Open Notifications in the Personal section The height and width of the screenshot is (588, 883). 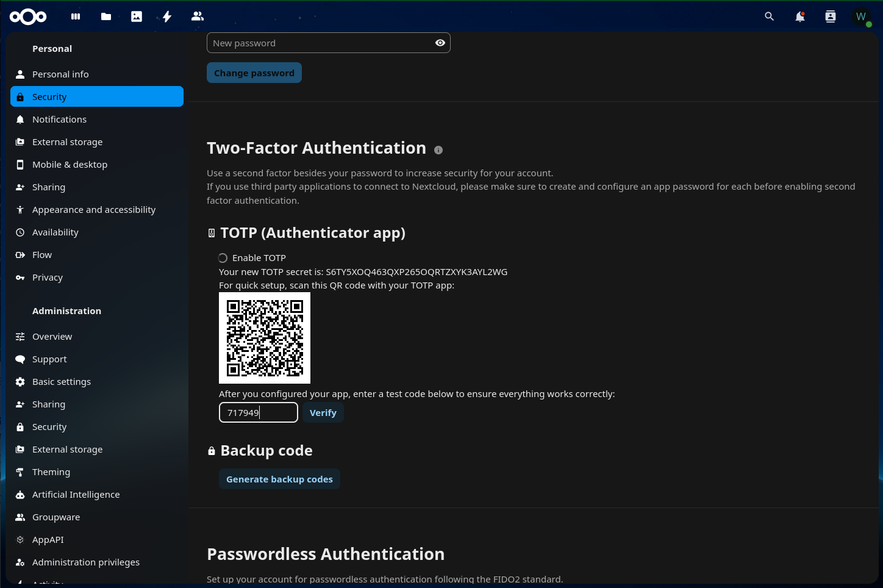[59, 120]
